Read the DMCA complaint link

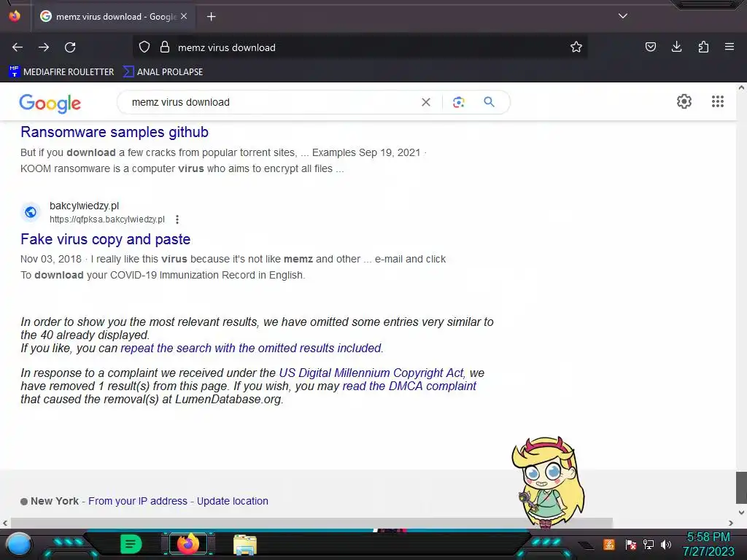pos(409,386)
